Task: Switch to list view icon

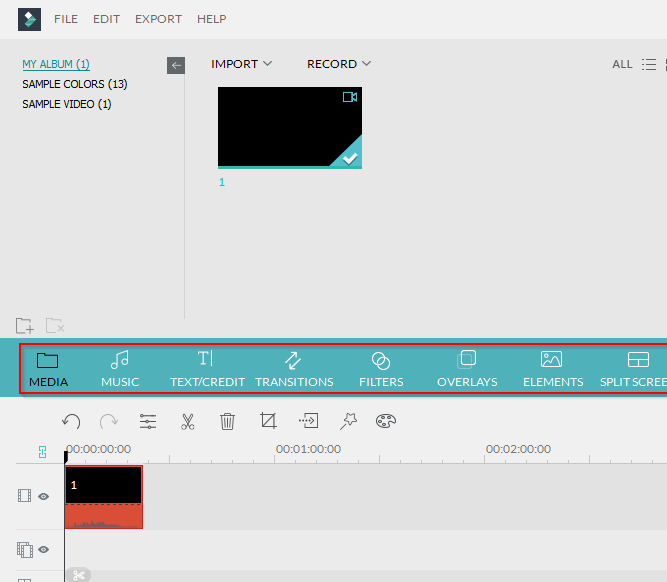Action: (649, 64)
